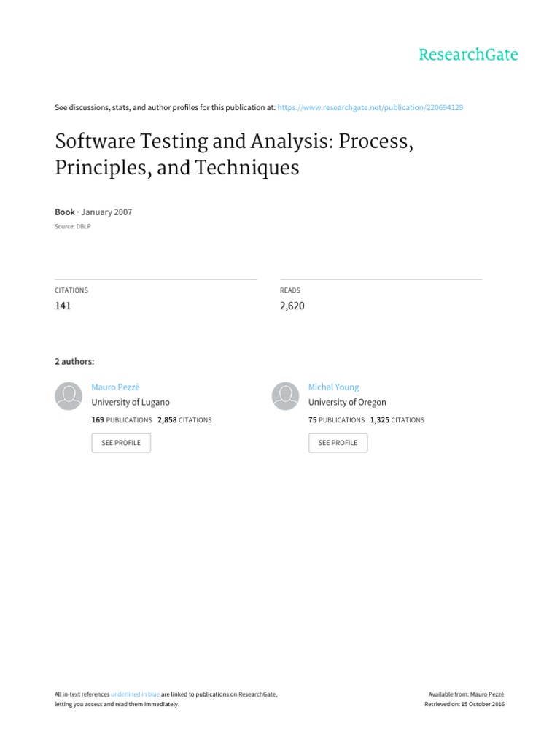This screenshot has width=560, height=747.
Task: Click the ResearchGate logo
Action: [468, 55]
